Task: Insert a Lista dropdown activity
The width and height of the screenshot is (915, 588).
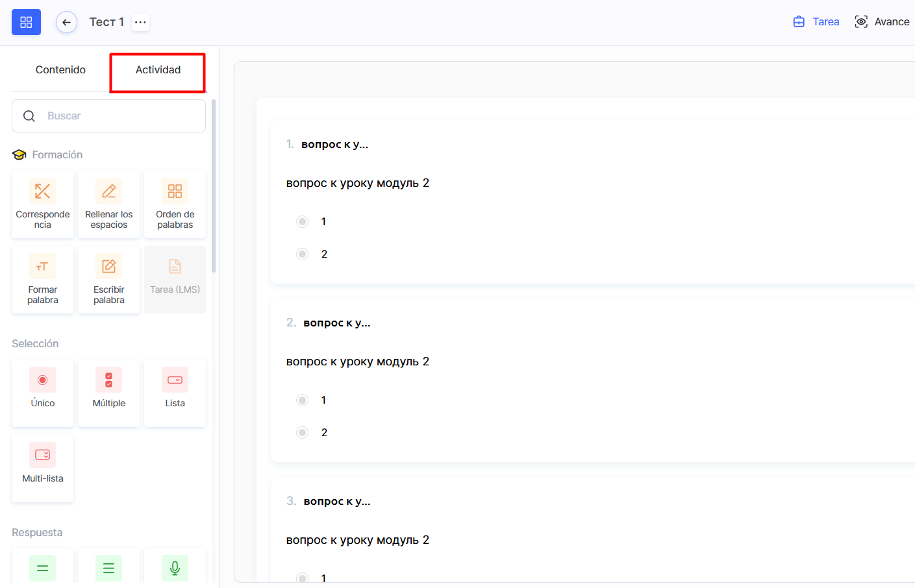Action: (175, 393)
